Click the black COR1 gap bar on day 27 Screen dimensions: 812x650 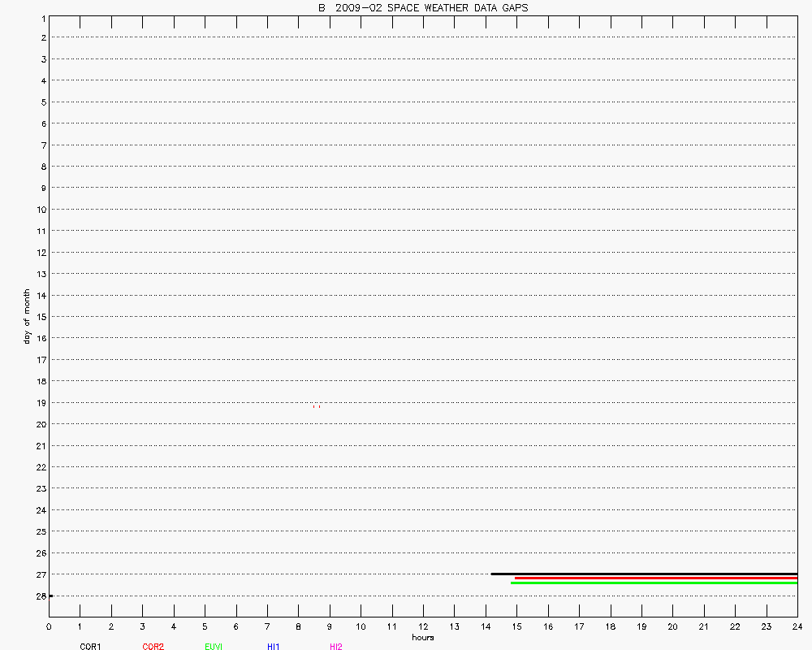pos(644,574)
